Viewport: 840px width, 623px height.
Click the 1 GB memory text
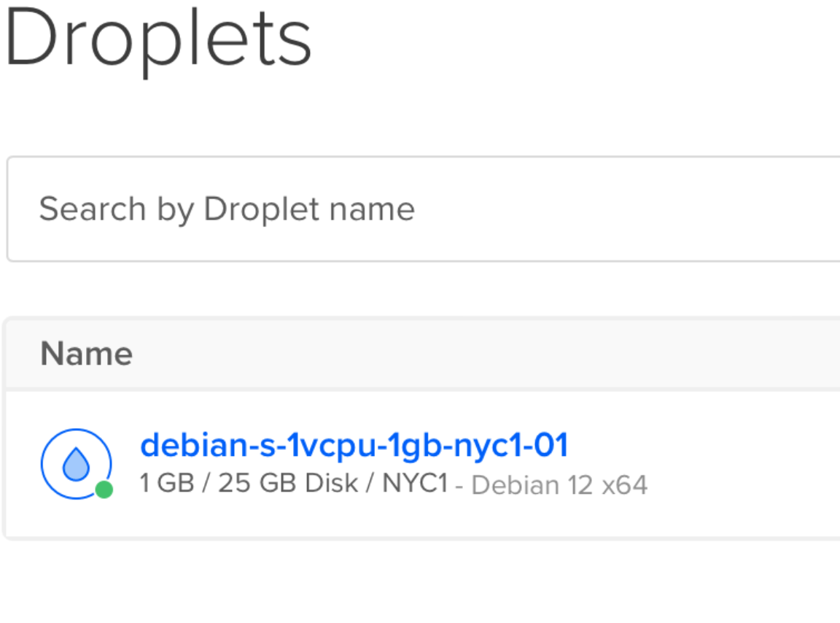pyautogui.click(x=166, y=484)
